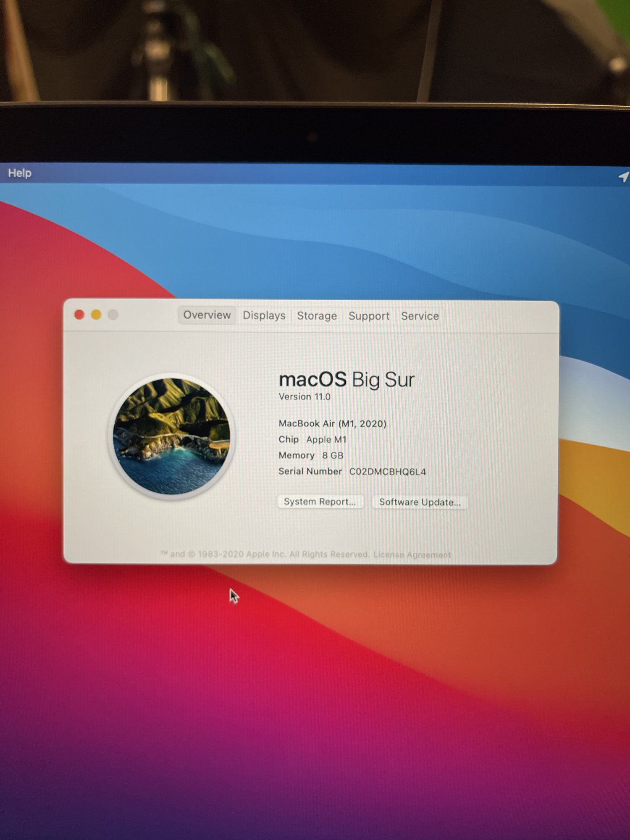
Task: Click the MacBook Air (M1, 2020) text
Action: pos(332,423)
